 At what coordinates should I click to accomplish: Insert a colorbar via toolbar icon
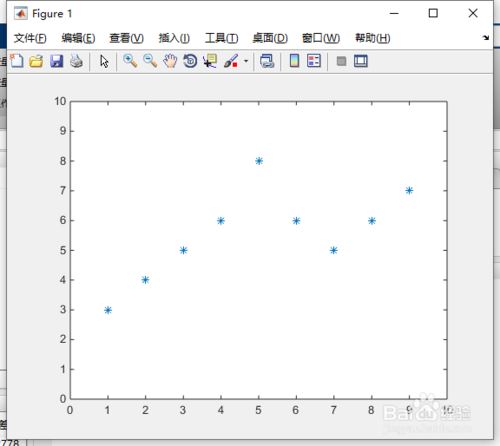[x=294, y=61]
